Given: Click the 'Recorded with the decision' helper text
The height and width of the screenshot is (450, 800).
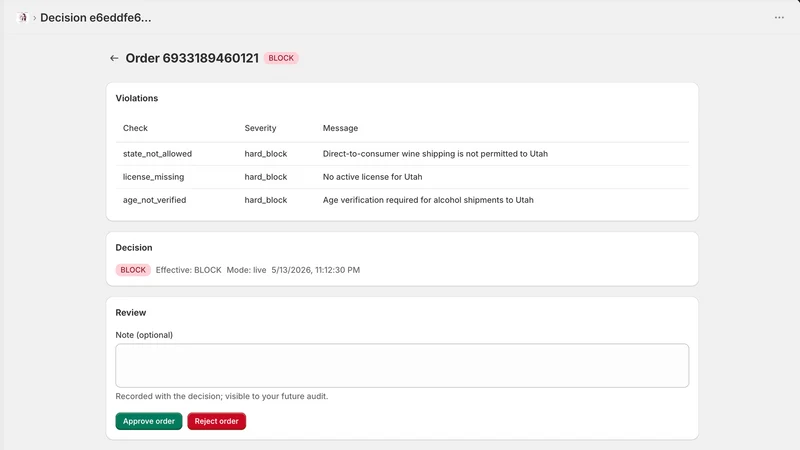Looking at the screenshot, I should point(222,396).
